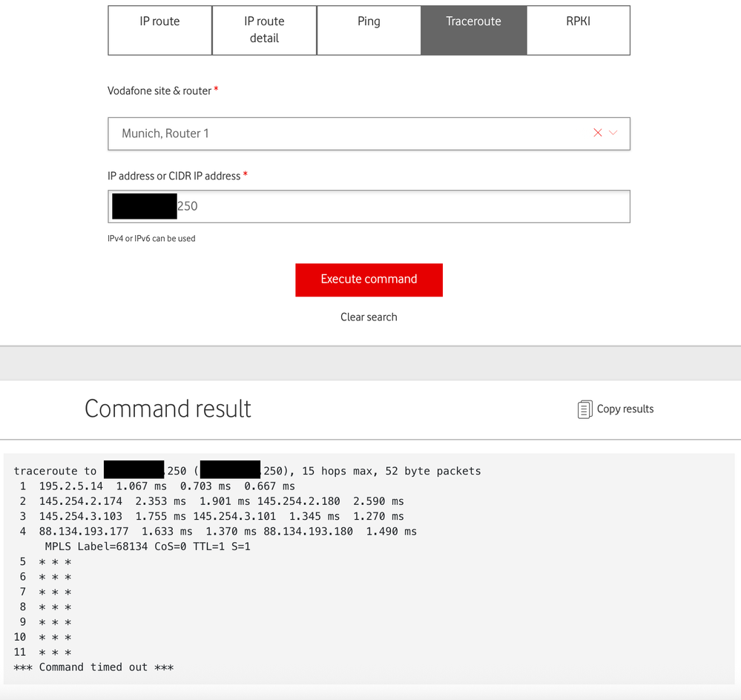
Task: Click the Execute command button
Action: (369, 280)
